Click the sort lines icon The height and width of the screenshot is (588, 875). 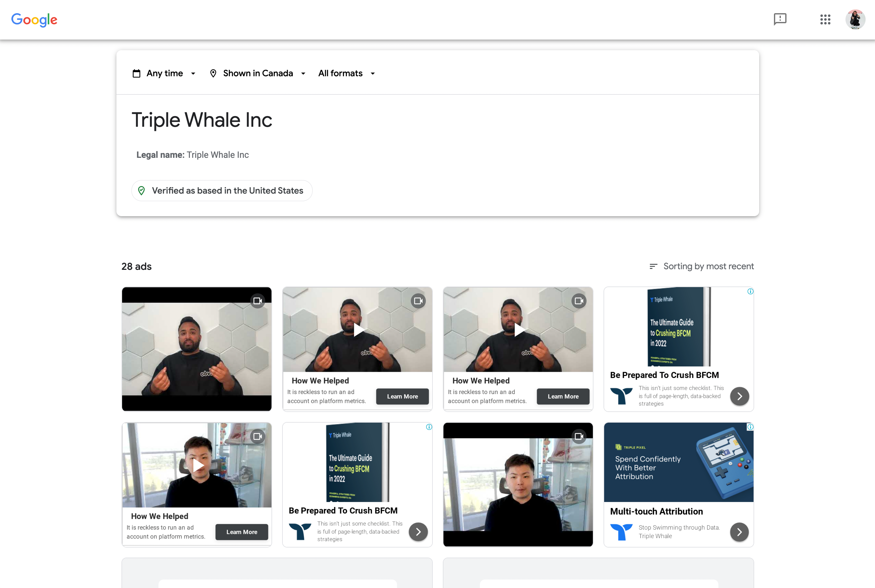tap(653, 266)
